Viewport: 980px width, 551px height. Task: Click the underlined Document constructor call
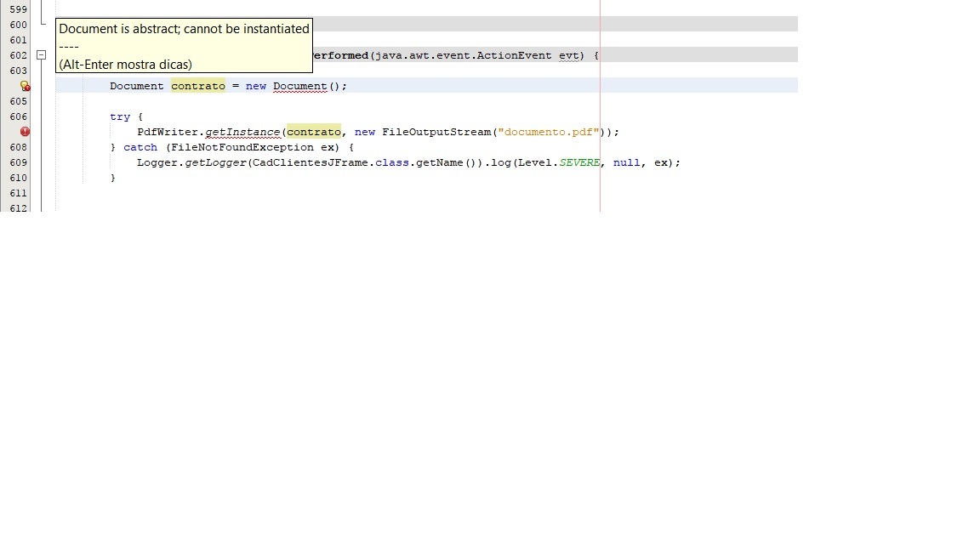click(300, 86)
